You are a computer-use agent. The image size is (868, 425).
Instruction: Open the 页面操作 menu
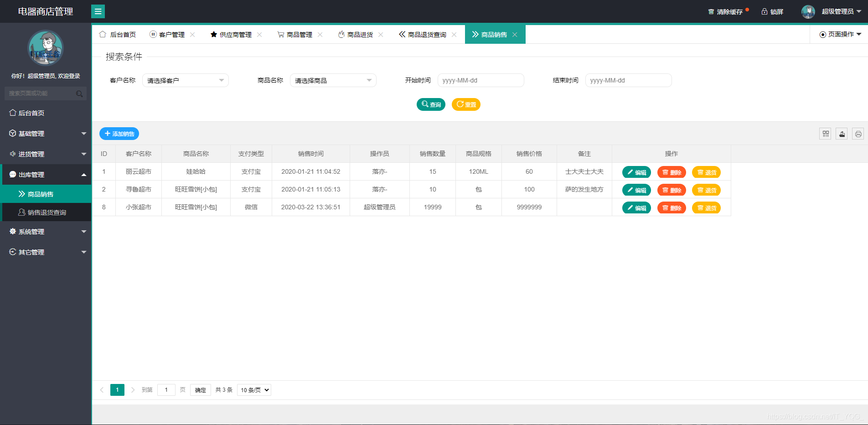(x=839, y=34)
